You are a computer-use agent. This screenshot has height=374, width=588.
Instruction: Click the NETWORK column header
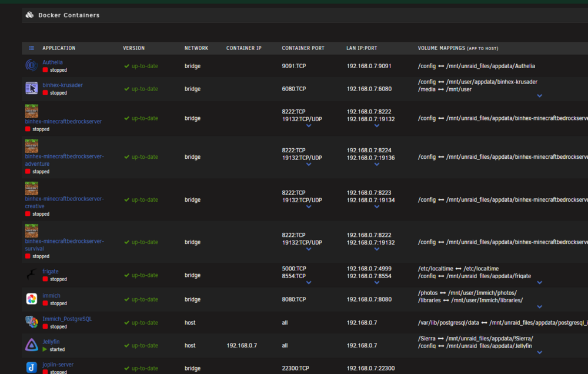click(196, 48)
